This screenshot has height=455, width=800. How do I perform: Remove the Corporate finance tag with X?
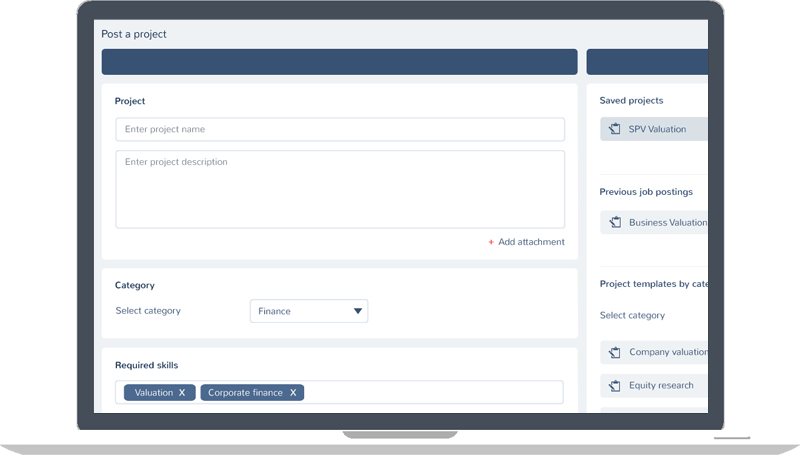[x=293, y=393]
